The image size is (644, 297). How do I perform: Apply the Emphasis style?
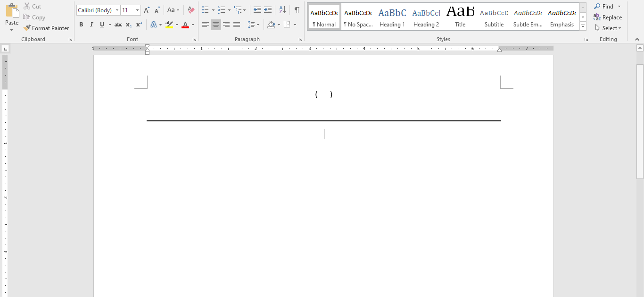562,17
